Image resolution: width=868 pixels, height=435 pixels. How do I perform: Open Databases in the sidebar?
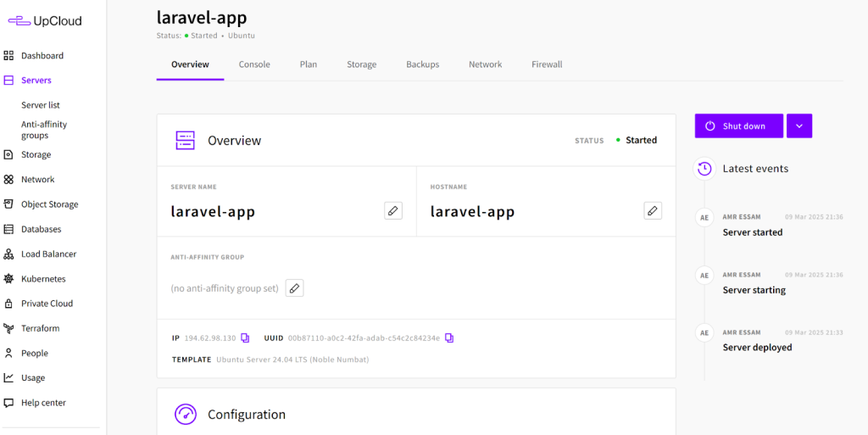pyautogui.click(x=41, y=229)
